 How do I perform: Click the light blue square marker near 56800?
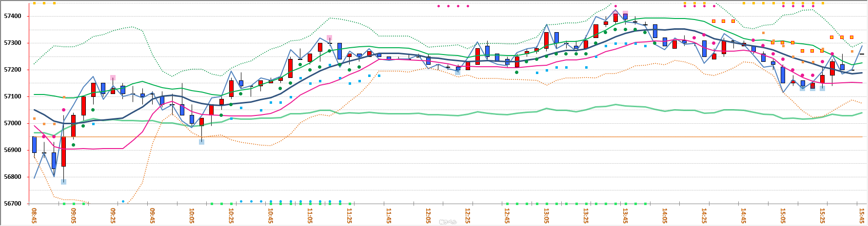tap(63, 182)
